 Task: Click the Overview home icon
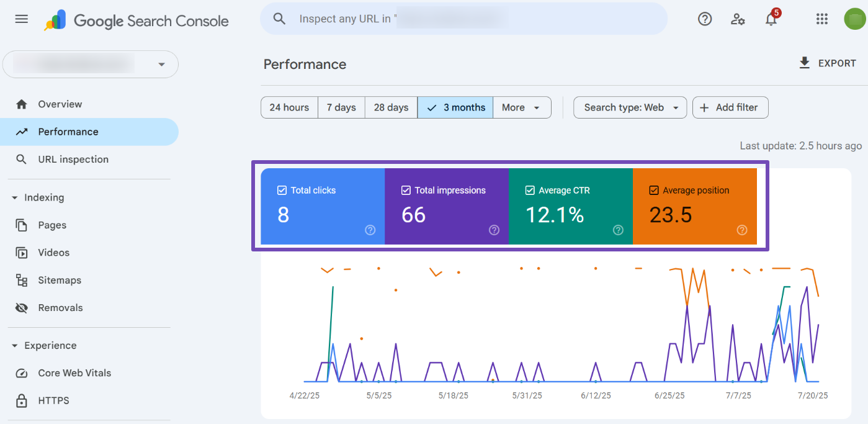point(22,104)
